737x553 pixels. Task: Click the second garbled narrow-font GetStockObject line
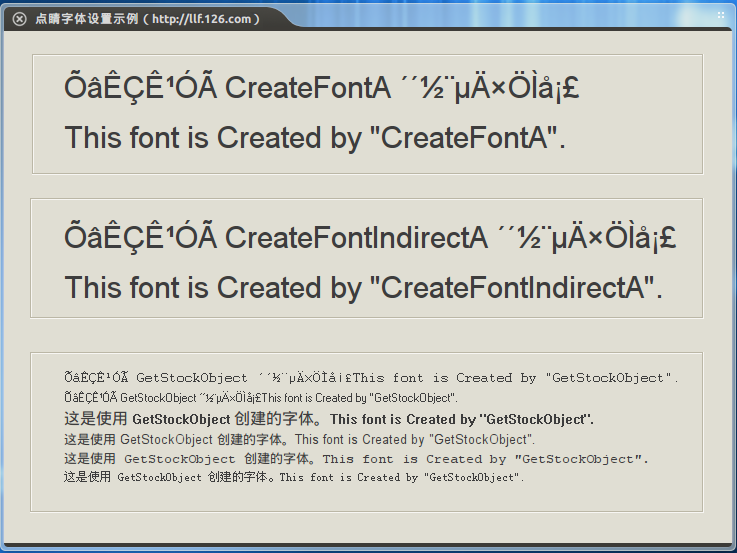pyautogui.click(x=261, y=397)
